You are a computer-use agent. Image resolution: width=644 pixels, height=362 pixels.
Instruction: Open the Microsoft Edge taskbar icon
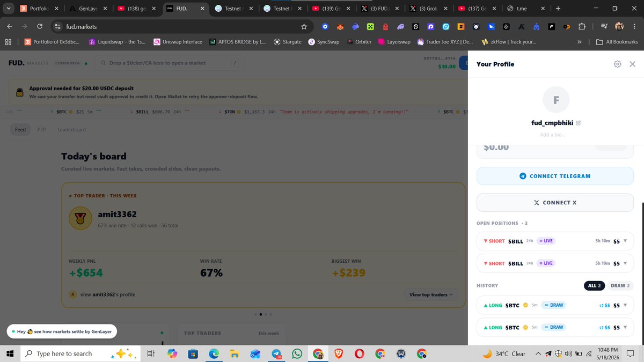coord(213,353)
